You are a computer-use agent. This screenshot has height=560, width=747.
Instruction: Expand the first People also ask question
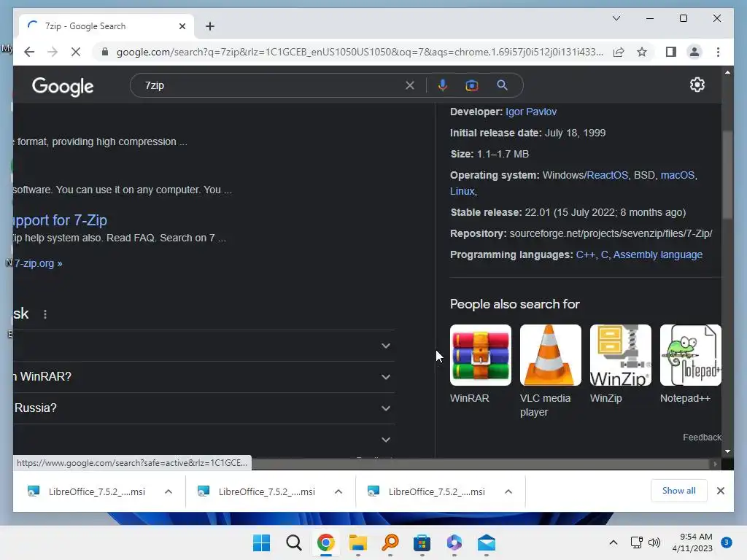tap(386, 346)
